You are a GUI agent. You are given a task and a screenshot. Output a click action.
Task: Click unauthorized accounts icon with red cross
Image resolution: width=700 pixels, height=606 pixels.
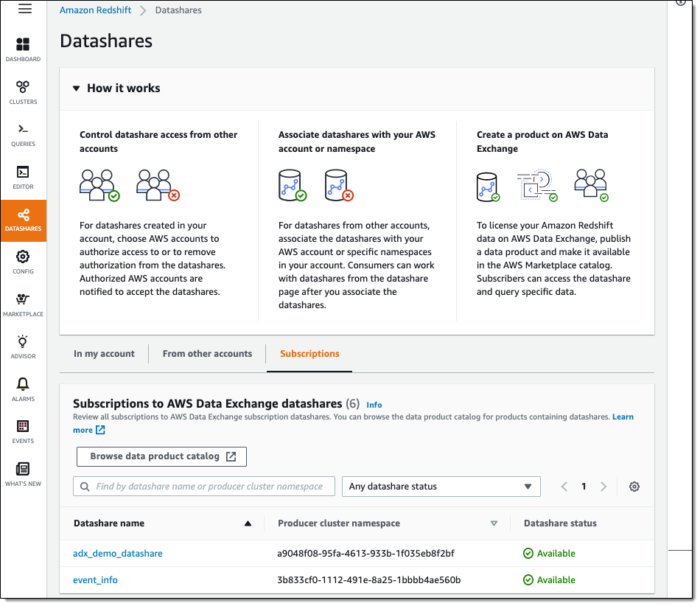pyautogui.click(x=158, y=185)
